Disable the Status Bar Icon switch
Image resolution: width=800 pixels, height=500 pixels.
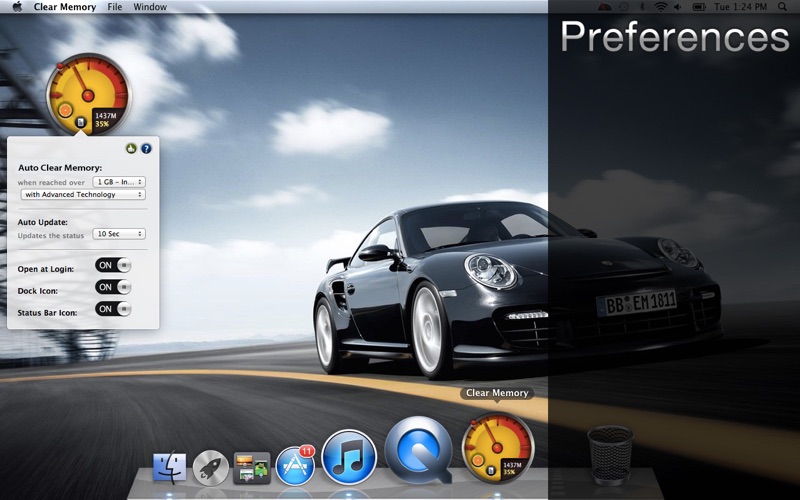[113, 309]
